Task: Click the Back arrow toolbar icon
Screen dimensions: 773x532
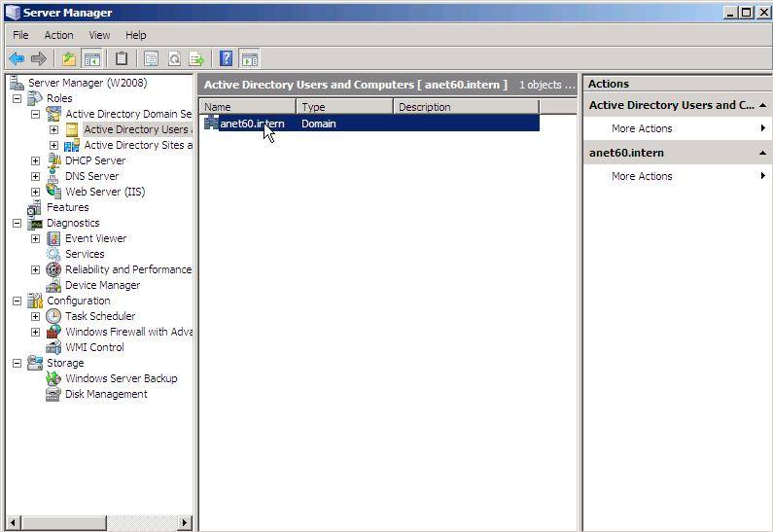Action: point(17,59)
